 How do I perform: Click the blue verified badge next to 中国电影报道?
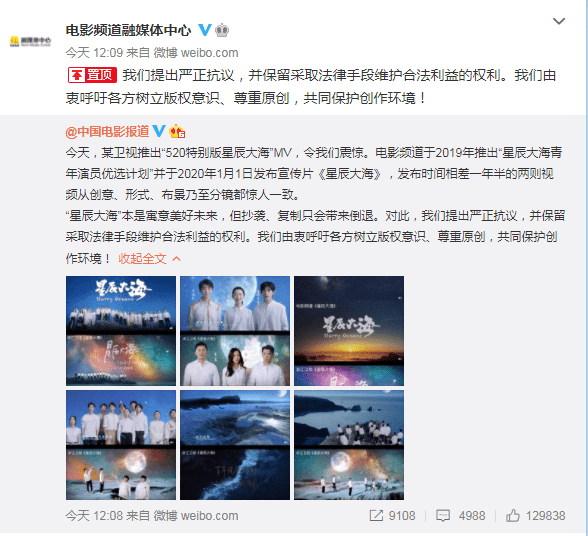(x=159, y=131)
